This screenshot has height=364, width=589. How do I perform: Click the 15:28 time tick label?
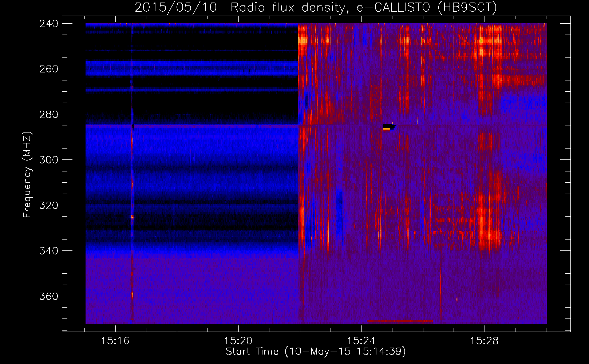point(485,341)
